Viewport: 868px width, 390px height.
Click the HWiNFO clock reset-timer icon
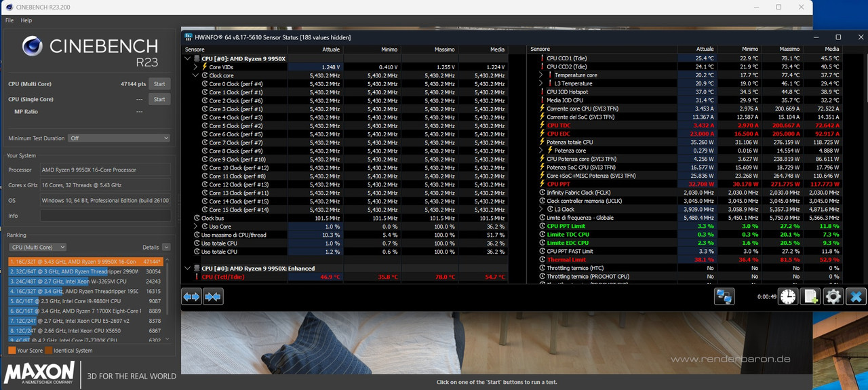tap(788, 296)
